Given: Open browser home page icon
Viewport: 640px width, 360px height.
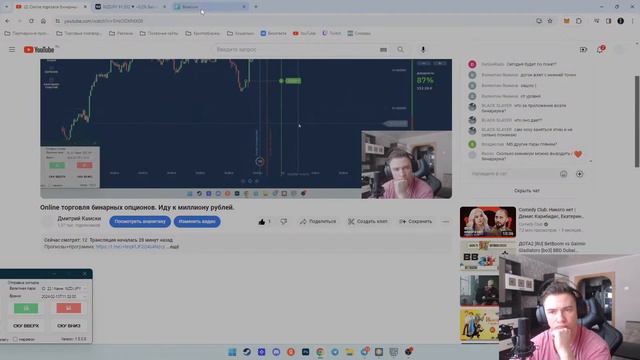Looking at the screenshot, I should [x=43, y=21].
